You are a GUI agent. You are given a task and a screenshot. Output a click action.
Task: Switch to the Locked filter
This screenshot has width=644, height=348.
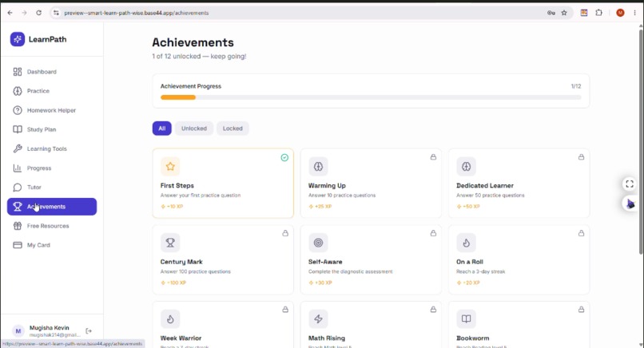pos(233,129)
